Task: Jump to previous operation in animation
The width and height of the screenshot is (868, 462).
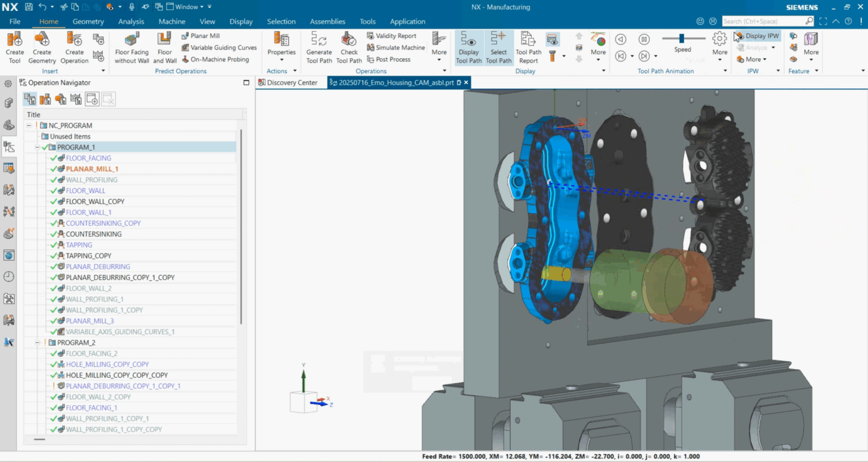Action: (620, 56)
